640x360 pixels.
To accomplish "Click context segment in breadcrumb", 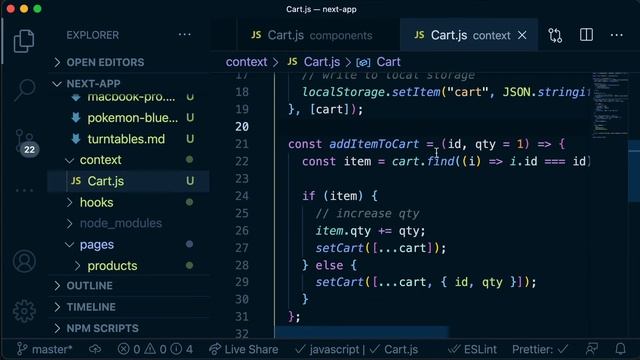I will (x=246, y=62).
